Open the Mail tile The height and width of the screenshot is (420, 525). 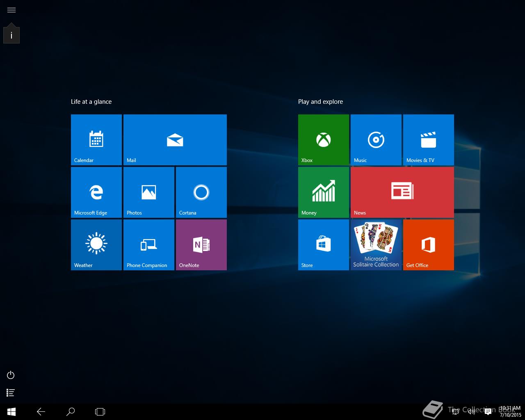(175, 140)
